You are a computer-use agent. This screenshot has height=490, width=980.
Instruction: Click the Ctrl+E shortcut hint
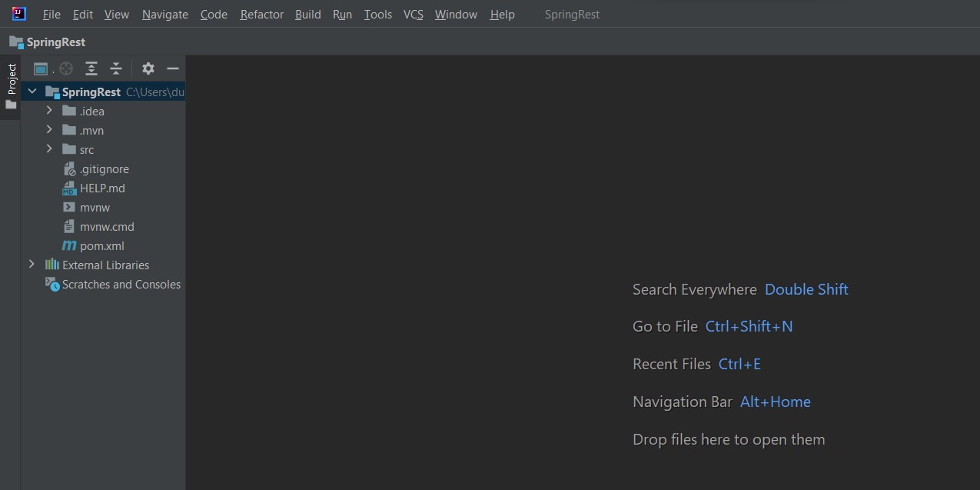(739, 364)
